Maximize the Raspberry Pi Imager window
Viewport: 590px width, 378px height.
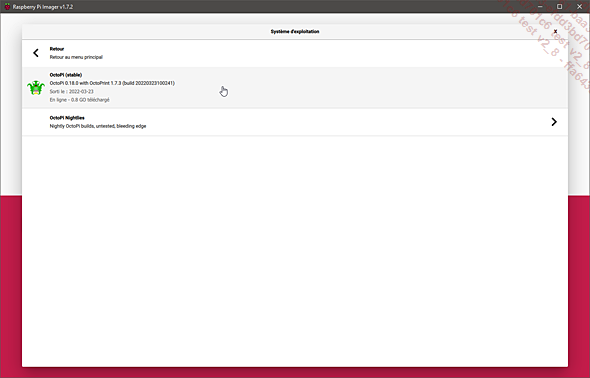coord(560,6)
